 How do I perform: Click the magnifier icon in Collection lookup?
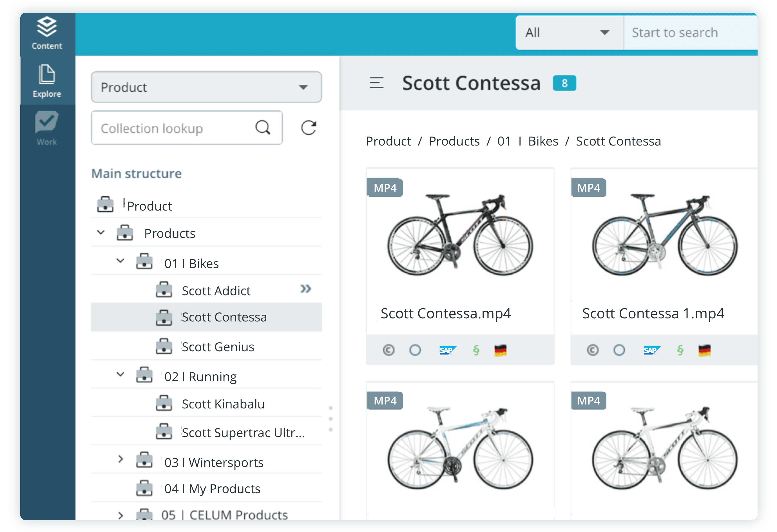coord(263,128)
